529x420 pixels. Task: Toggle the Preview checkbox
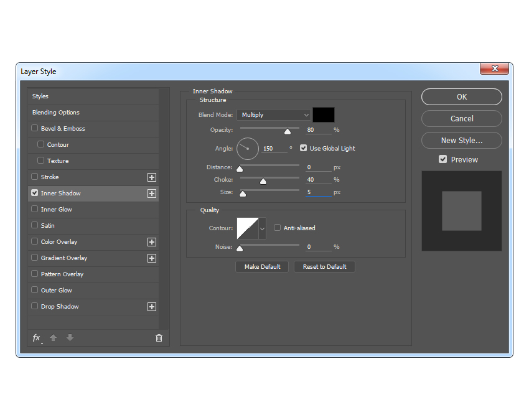click(x=443, y=160)
